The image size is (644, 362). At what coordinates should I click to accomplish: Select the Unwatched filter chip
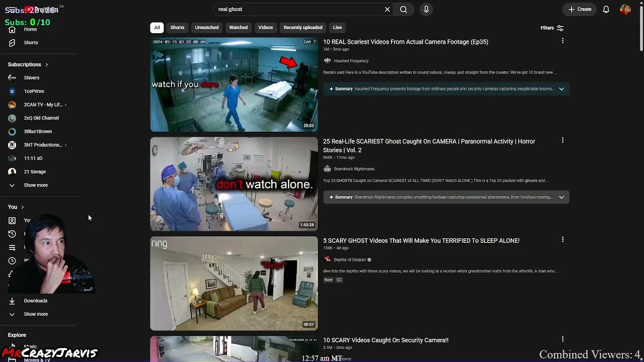pyautogui.click(x=207, y=28)
